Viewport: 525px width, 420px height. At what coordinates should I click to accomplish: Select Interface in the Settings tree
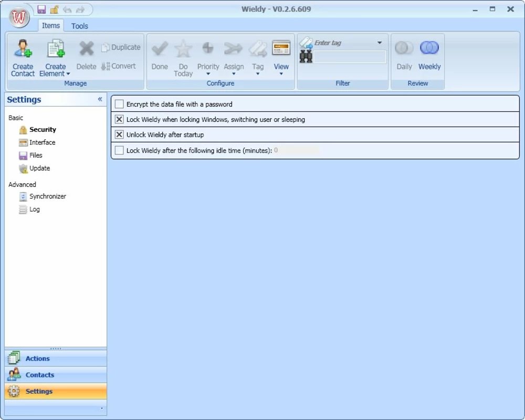pyautogui.click(x=42, y=142)
